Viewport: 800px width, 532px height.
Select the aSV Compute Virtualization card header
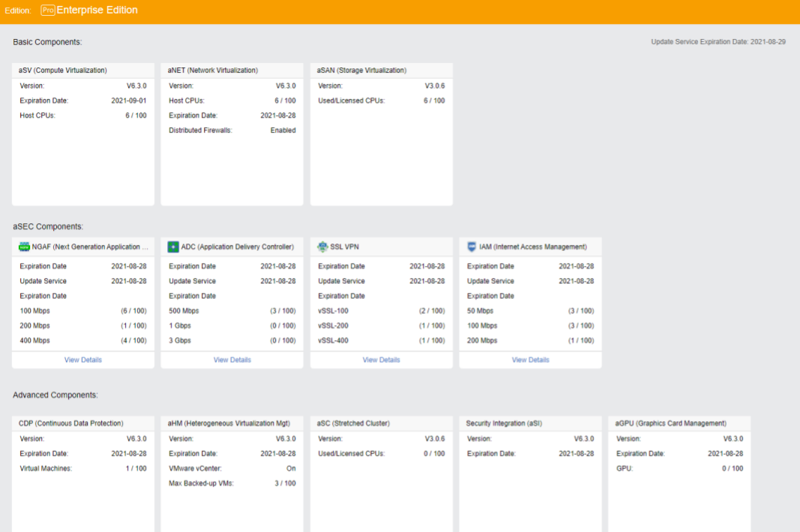coord(63,70)
